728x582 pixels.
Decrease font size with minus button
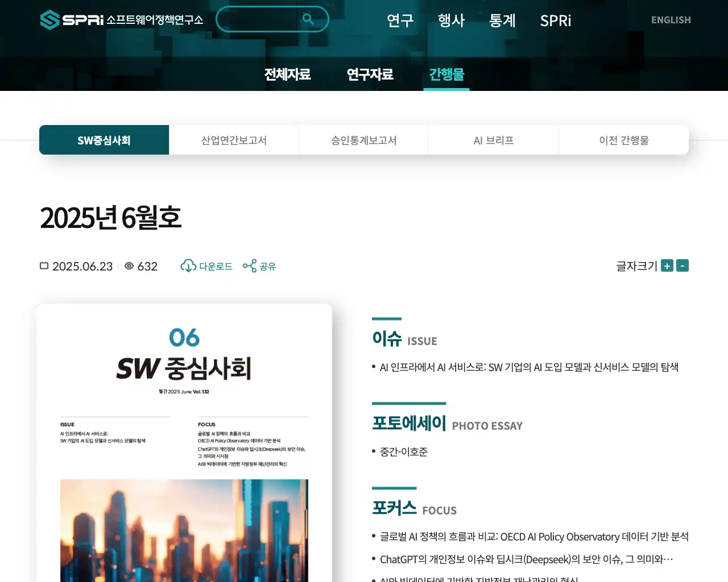point(682,265)
